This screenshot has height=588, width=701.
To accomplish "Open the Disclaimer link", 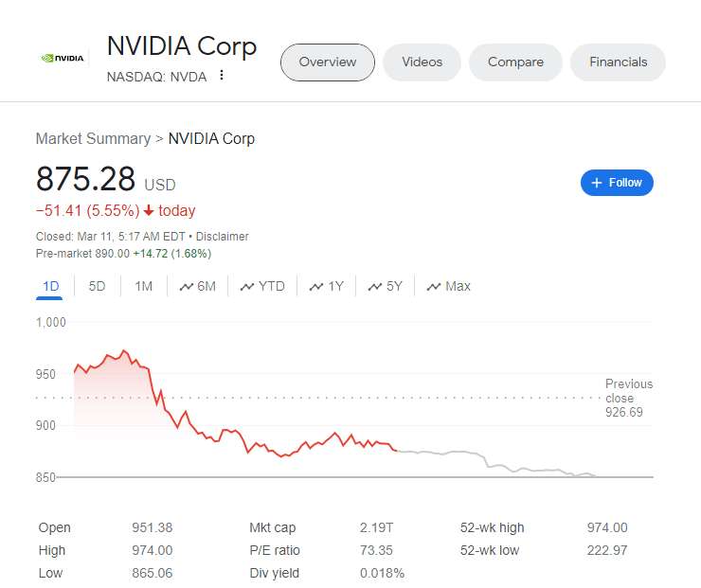I will point(223,237).
